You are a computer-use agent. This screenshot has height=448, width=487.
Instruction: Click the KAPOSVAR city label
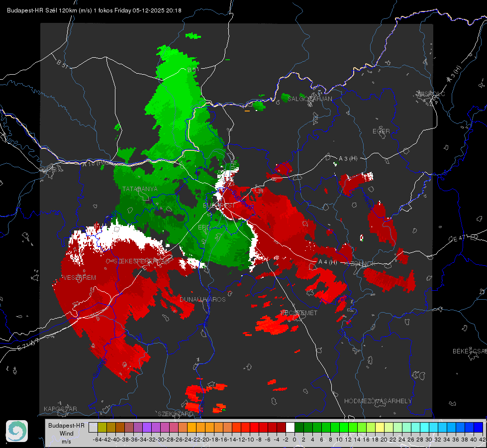click(60, 409)
